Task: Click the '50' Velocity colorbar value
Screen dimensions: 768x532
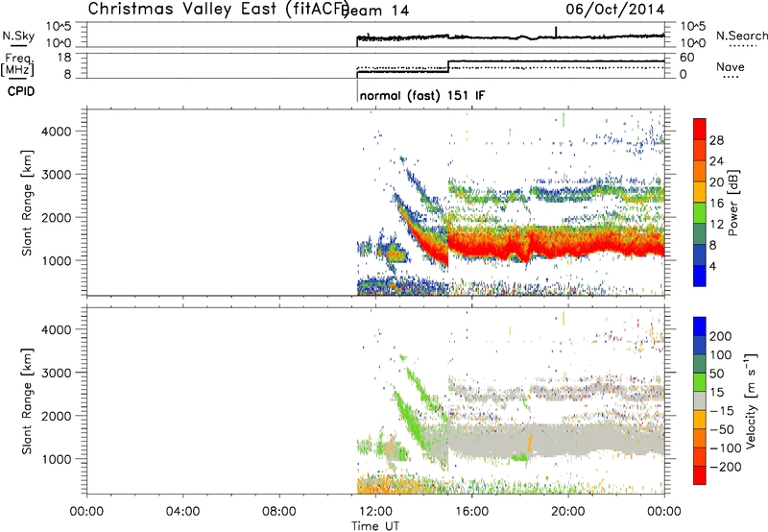Action: pyautogui.click(x=716, y=374)
